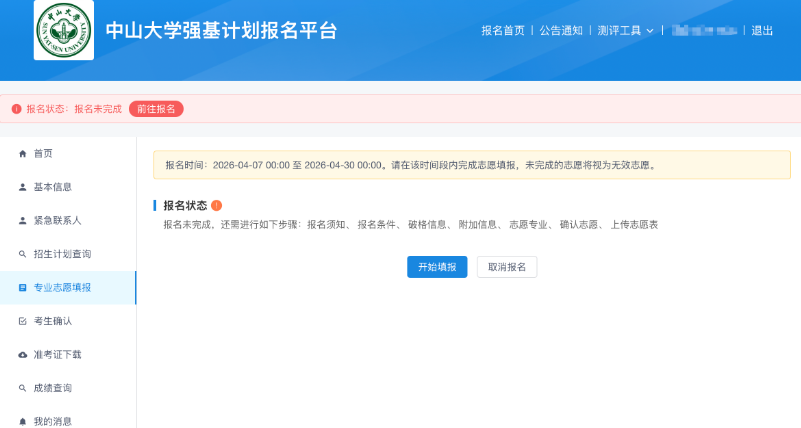Click the person icon beside 紧急联系人
Viewport: 801px width, 428px height.
23,220
